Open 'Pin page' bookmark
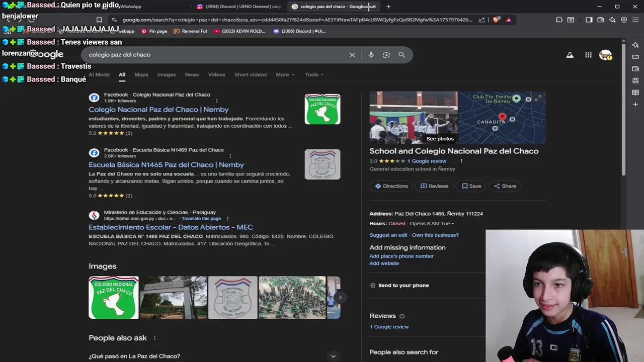Image resolution: width=644 pixels, height=362 pixels. (x=154, y=31)
